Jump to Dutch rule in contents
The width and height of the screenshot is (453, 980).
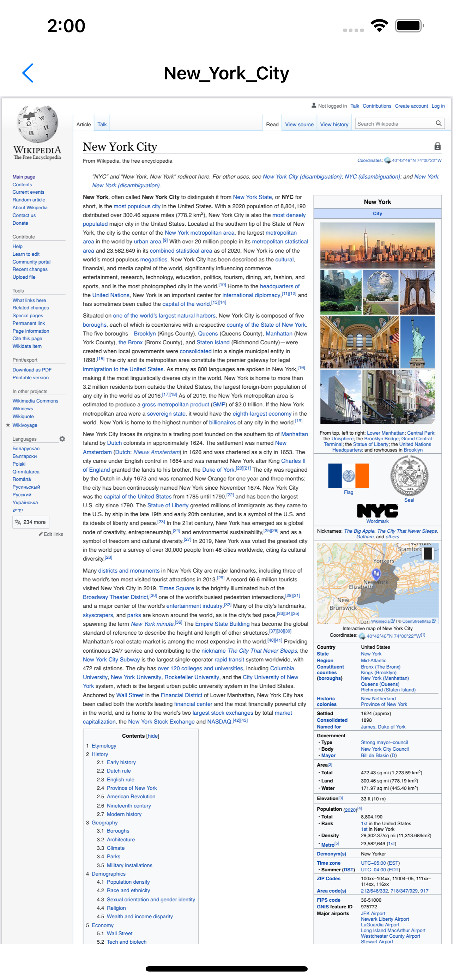[x=119, y=770]
